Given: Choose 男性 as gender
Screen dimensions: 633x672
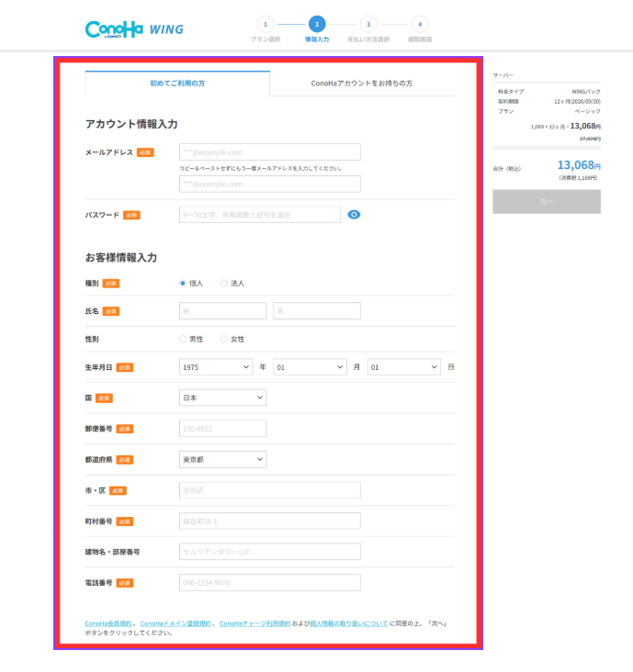Looking at the screenshot, I should click(x=183, y=340).
